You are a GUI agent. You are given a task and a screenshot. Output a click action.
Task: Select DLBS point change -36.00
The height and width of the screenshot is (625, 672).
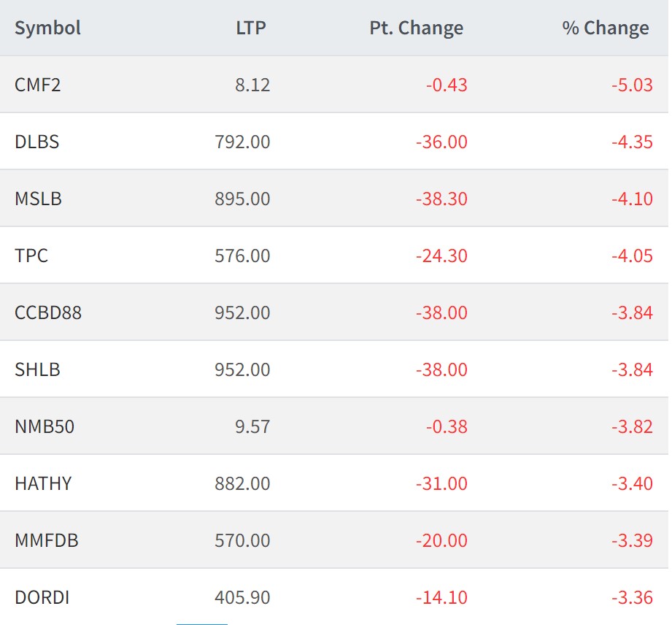[441, 142]
